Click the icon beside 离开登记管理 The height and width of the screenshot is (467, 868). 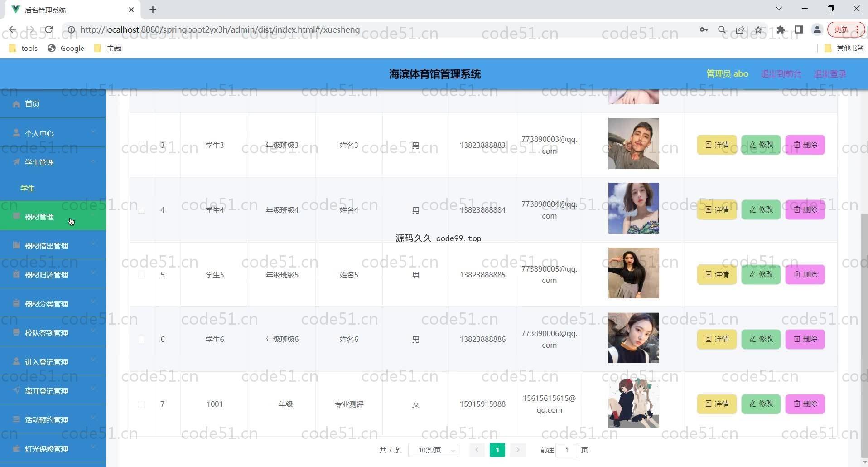click(x=17, y=390)
